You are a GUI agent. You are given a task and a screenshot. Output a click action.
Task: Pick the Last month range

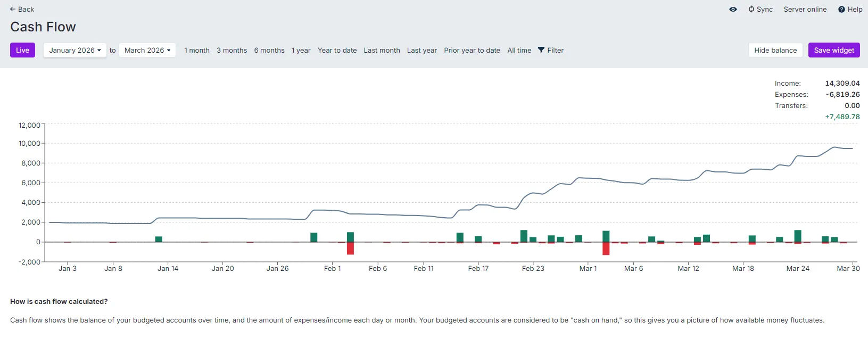point(382,50)
